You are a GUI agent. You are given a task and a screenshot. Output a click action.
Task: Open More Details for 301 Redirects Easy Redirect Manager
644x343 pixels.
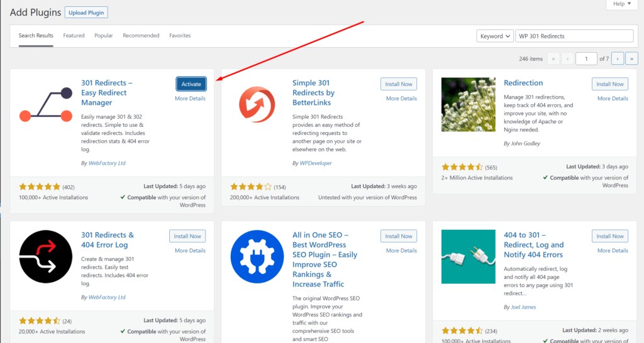pyautogui.click(x=190, y=99)
